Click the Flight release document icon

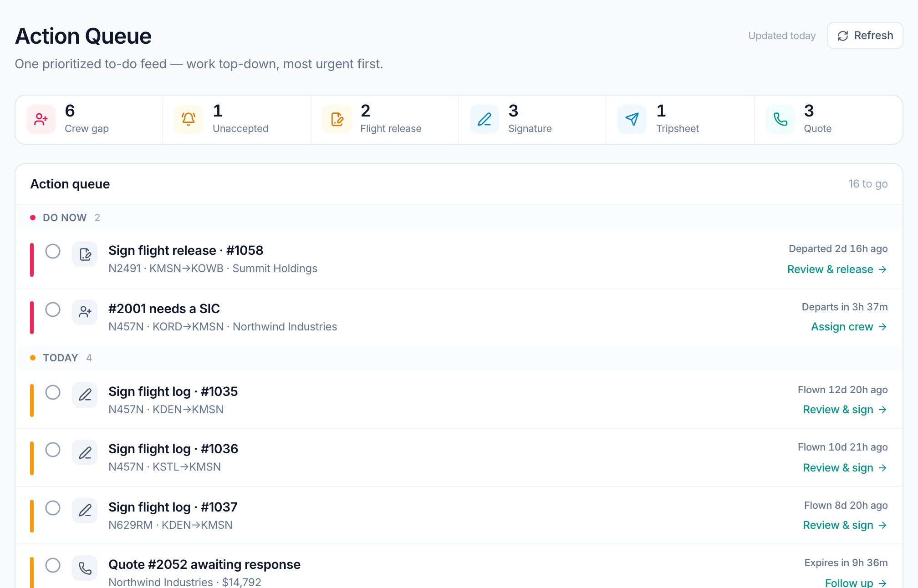click(337, 120)
